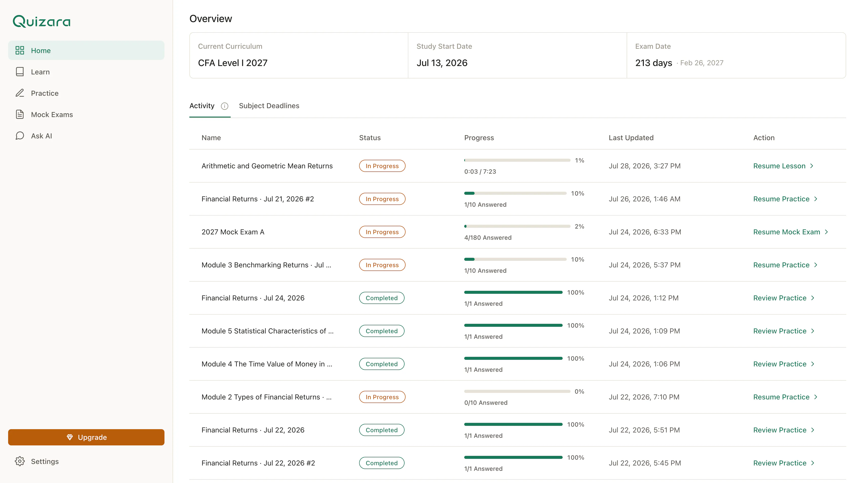Screen dimensions: 868x483
Task: Click Completed badge for Module 4 Time Value
Action: coord(382,364)
